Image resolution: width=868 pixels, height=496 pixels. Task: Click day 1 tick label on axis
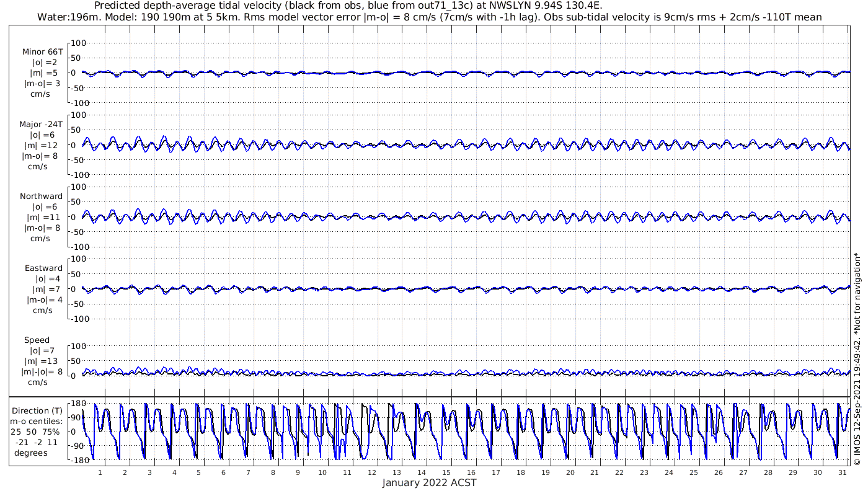pyautogui.click(x=100, y=472)
